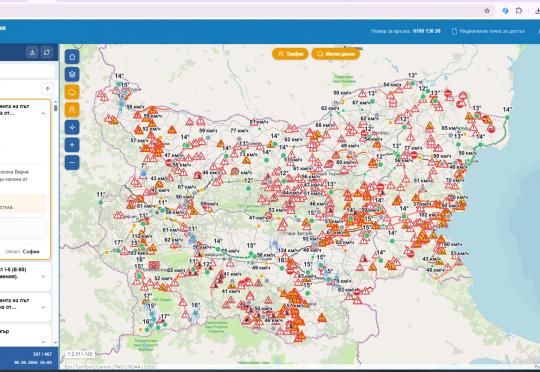The height and width of the screenshot is (372, 540).
Task: Open the national access point link in the header
Action: click(492, 31)
